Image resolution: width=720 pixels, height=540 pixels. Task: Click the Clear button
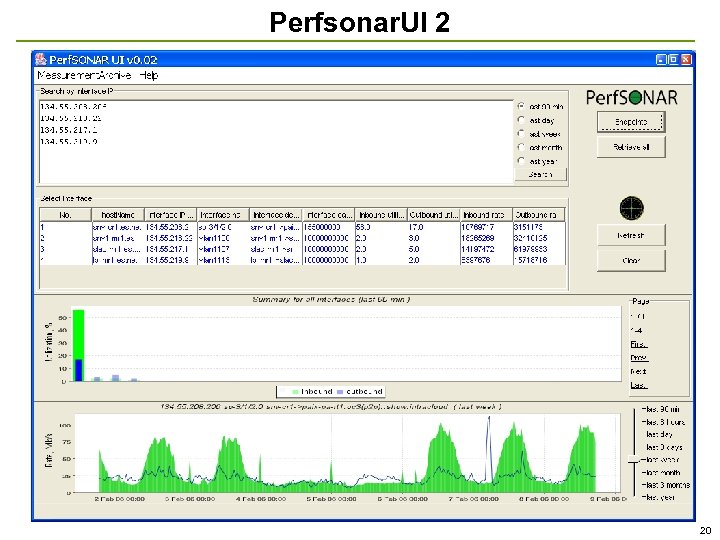(x=631, y=260)
